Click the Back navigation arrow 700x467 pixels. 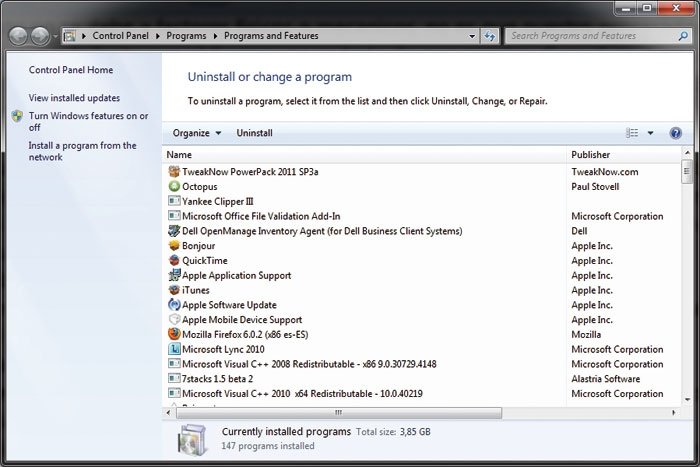pyautogui.click(x=18, y=36)
